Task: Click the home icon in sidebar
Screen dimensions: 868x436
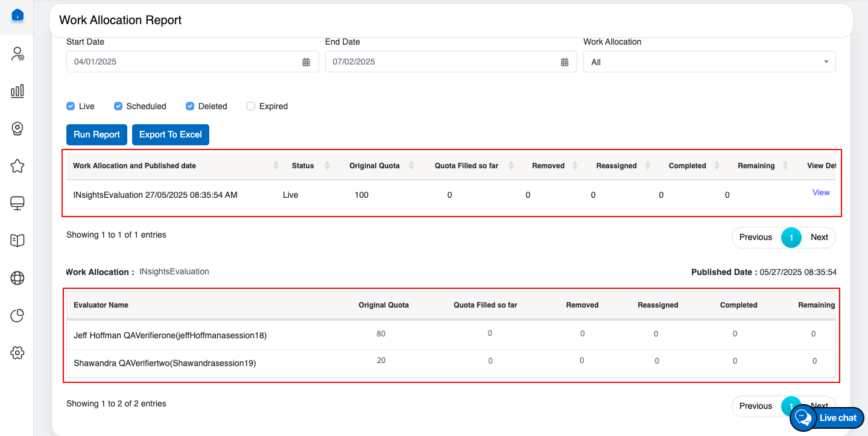Action: (17, 15)
